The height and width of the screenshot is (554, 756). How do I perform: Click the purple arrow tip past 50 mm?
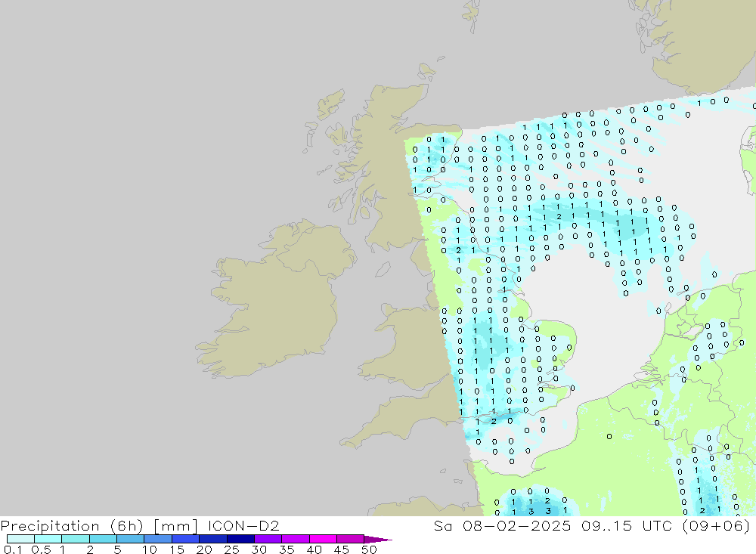[x=377, y=539]
